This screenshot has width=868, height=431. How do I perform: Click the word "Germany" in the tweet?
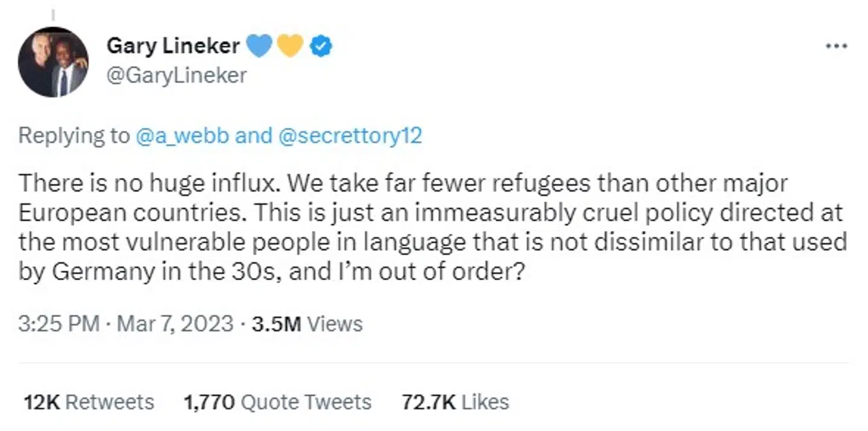102,272
